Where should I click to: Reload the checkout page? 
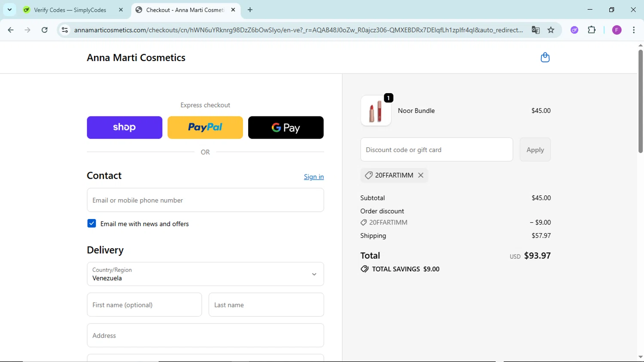pyautogui.click(x=45, y=30)
